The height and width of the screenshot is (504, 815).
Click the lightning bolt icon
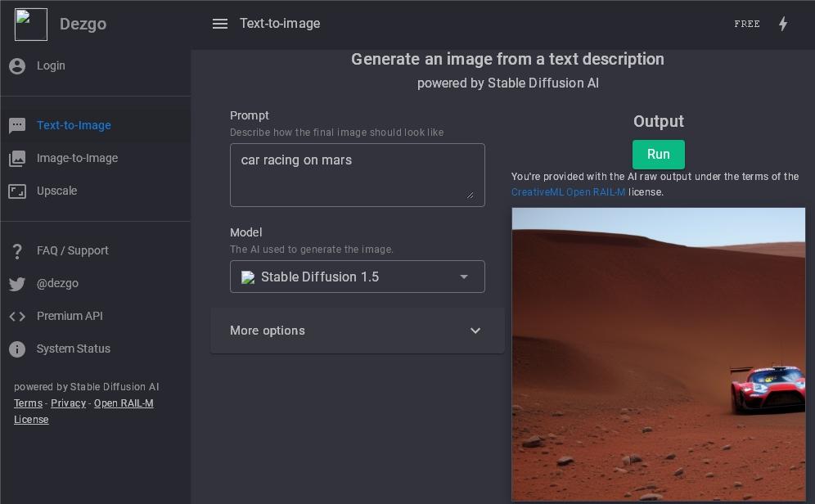(x=783, y=24)
